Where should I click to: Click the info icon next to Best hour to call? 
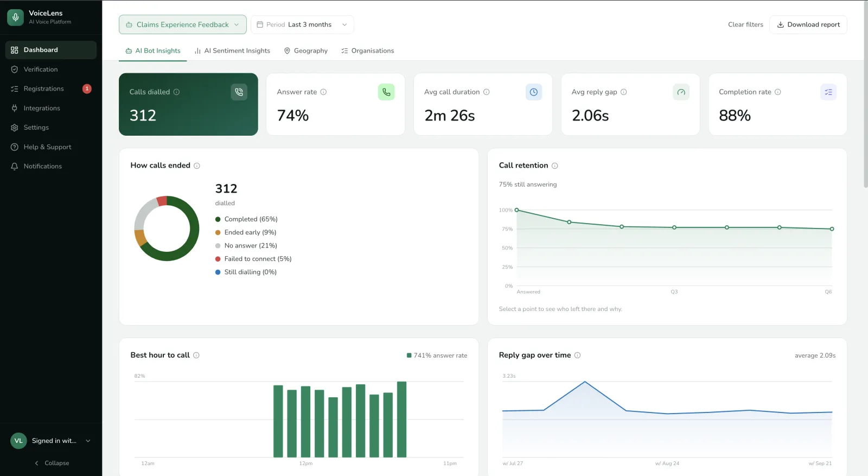point(196,356)
